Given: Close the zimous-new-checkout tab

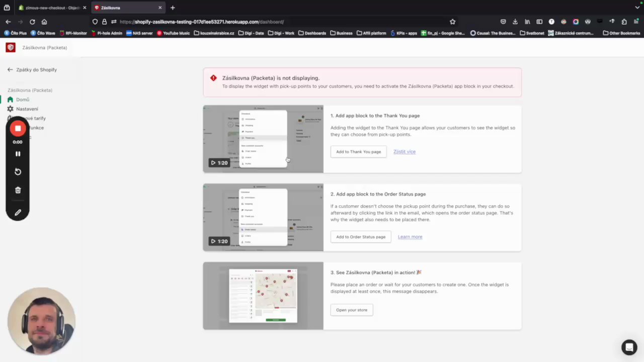Looking at the screenshot, I should [x=84, y=8].
